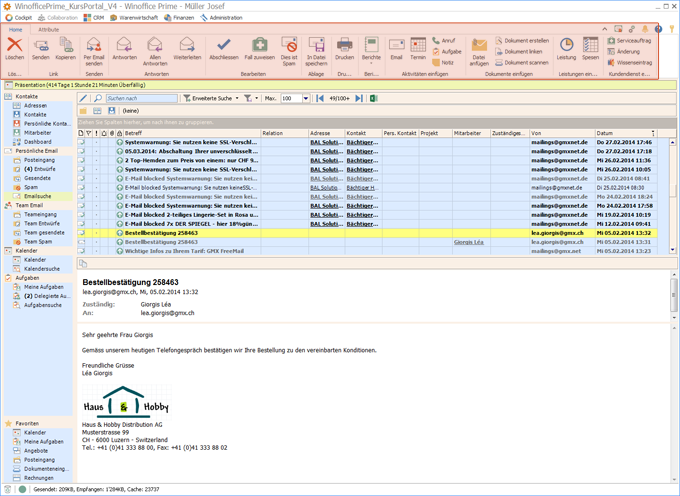The image size is (680, 496).
Task: Open Angebote in Favoriten
Action: tap(36, 450)
